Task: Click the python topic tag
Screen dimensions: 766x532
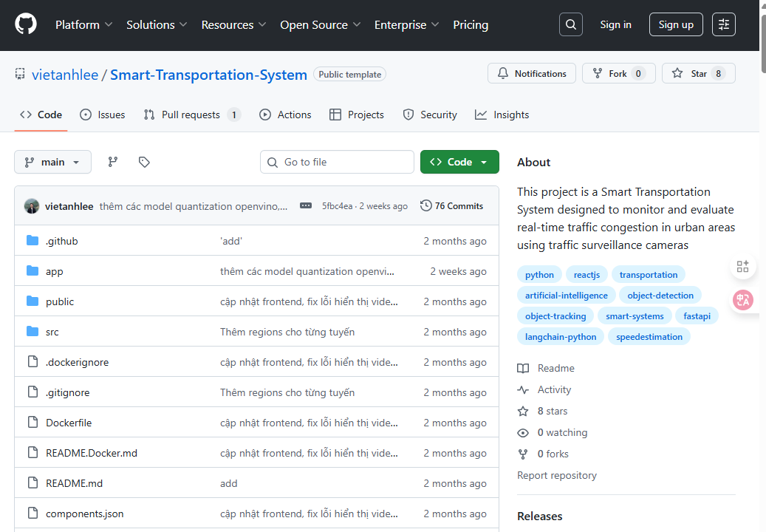Action: [x=539, y=275]
